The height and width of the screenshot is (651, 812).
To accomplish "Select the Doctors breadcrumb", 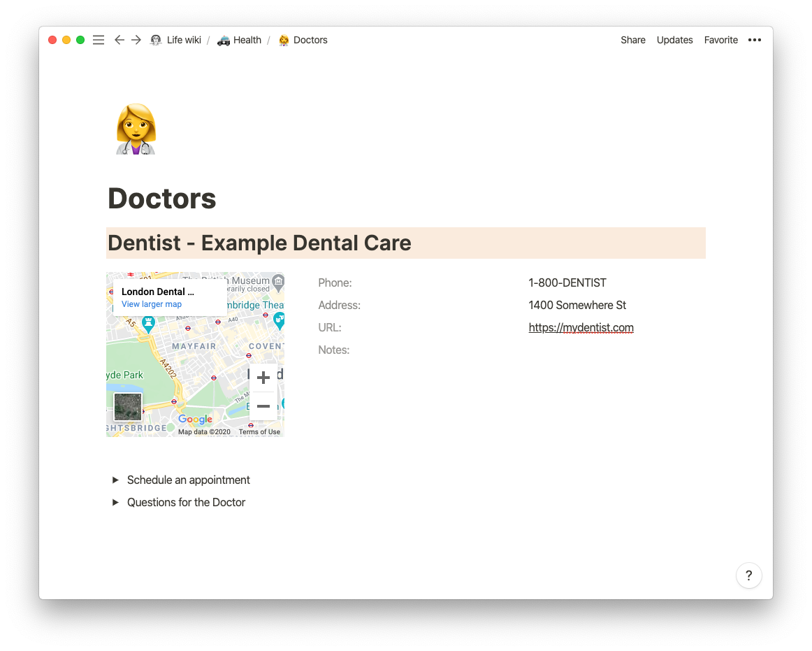I will coord(310,40).
